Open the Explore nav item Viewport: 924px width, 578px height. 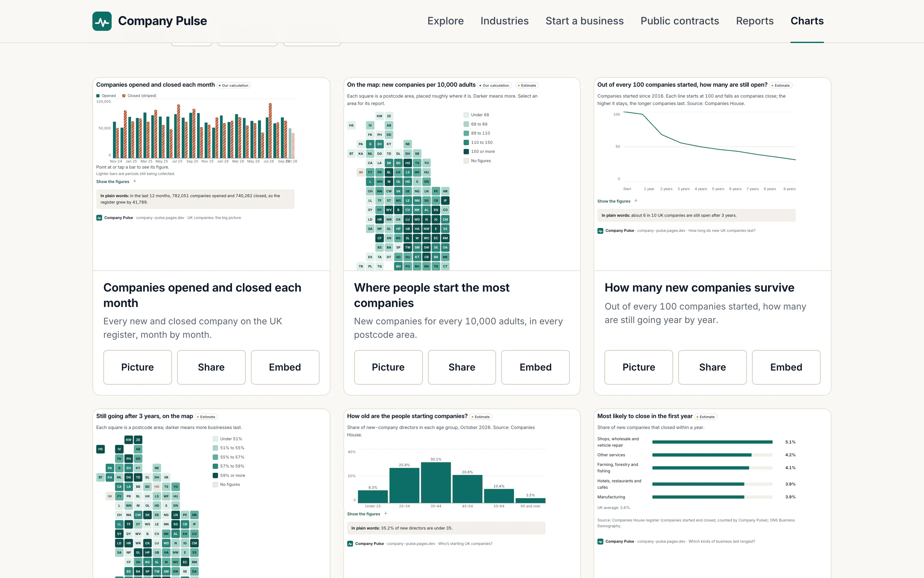[x=446, y=21]
